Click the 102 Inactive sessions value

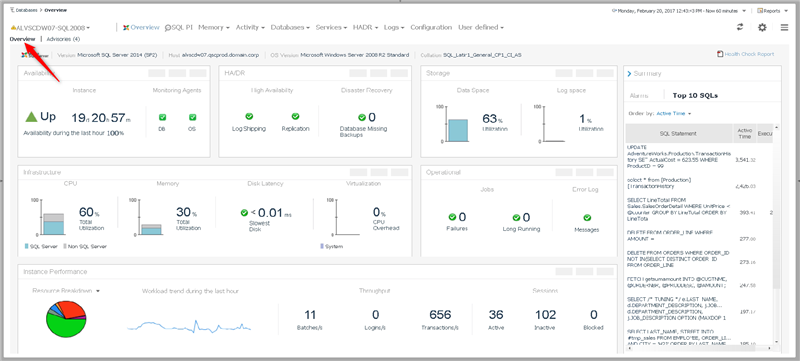545,315
